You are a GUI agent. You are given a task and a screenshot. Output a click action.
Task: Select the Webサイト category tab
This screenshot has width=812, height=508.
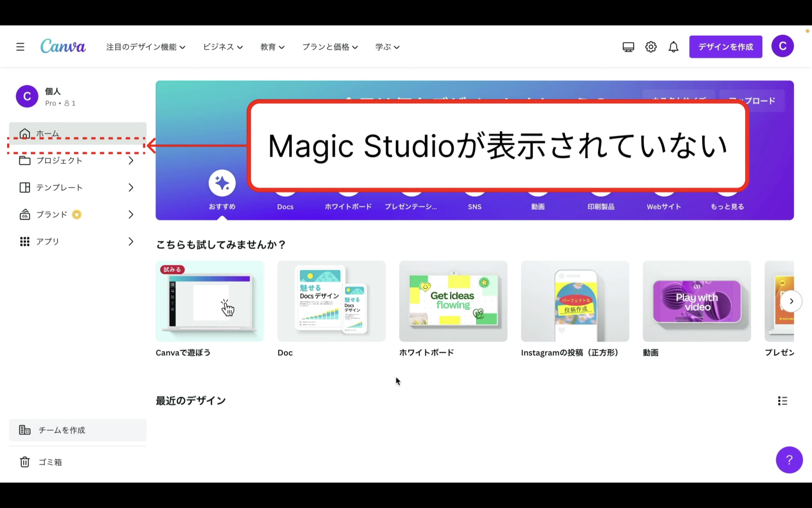coord(664,207)
